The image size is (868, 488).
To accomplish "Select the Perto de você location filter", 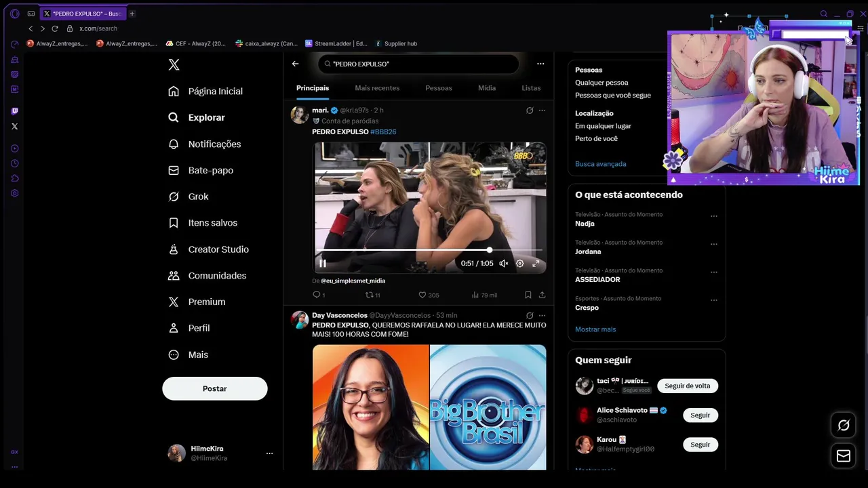I will click(x=597, y=138).
